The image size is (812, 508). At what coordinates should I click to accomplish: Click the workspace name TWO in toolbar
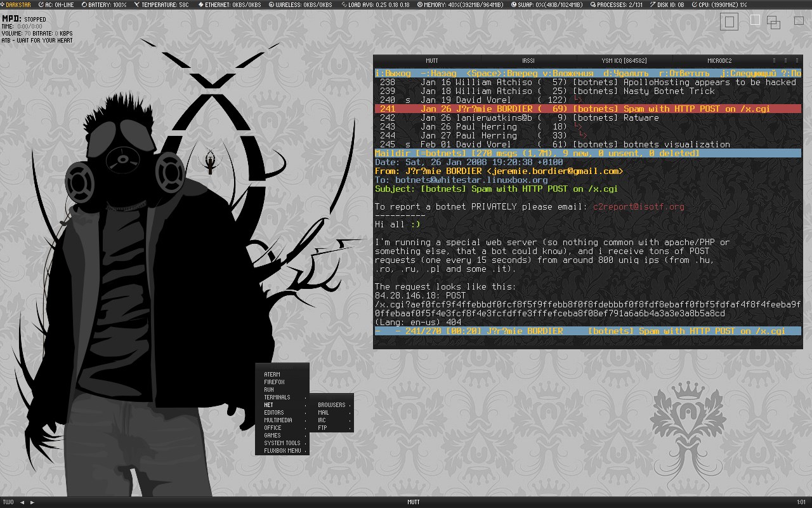tap(8, 502)
